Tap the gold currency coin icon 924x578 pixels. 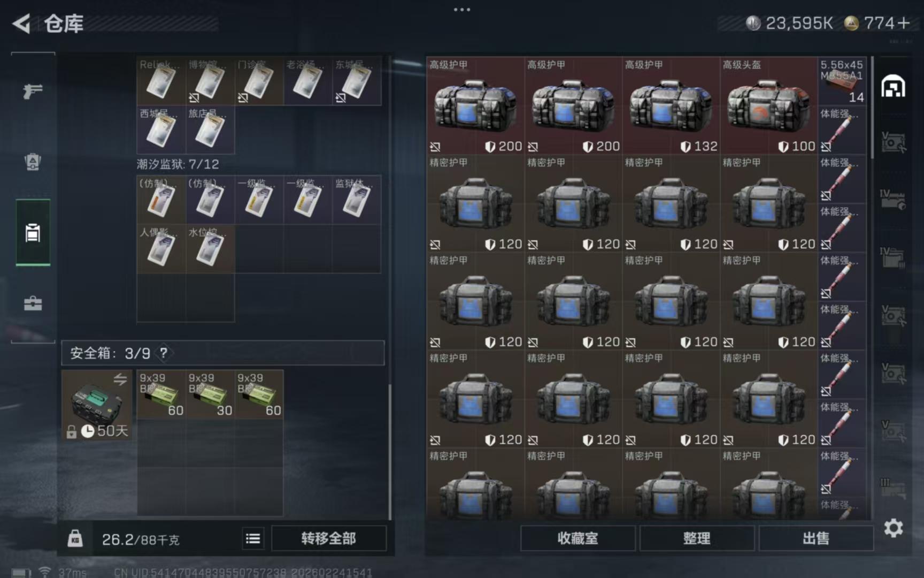click(851, 23)
